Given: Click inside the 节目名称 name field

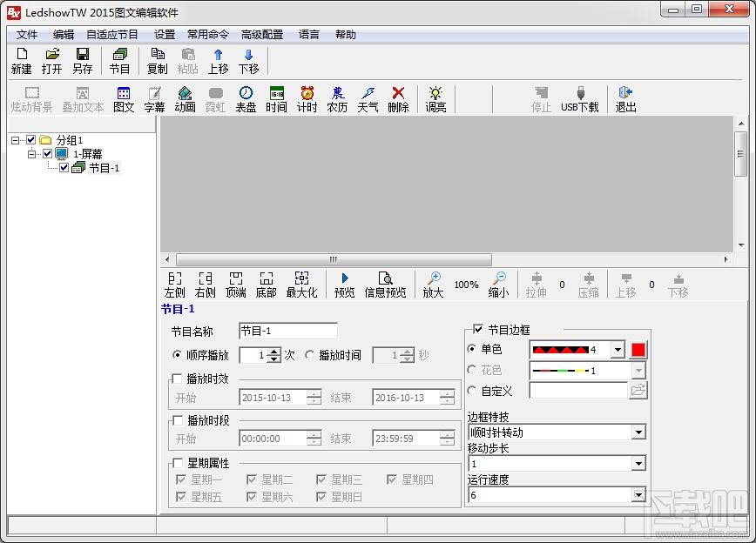Looking at the screenshot, I should tap(287, 331).
